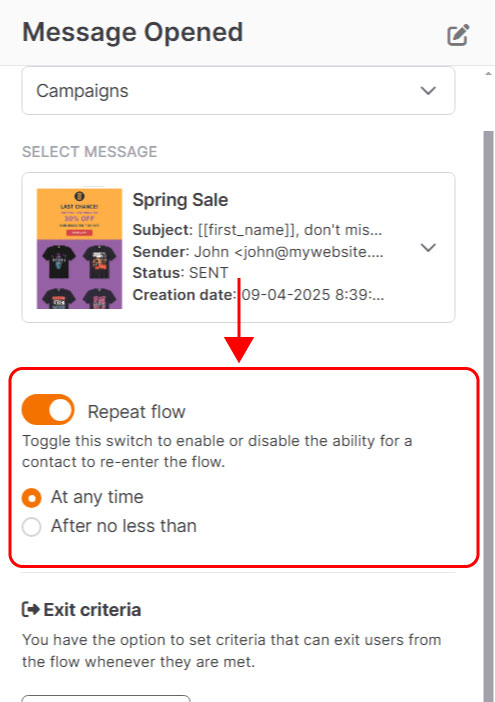
Task: Click the Status SENT text
Action: point(180,273)
